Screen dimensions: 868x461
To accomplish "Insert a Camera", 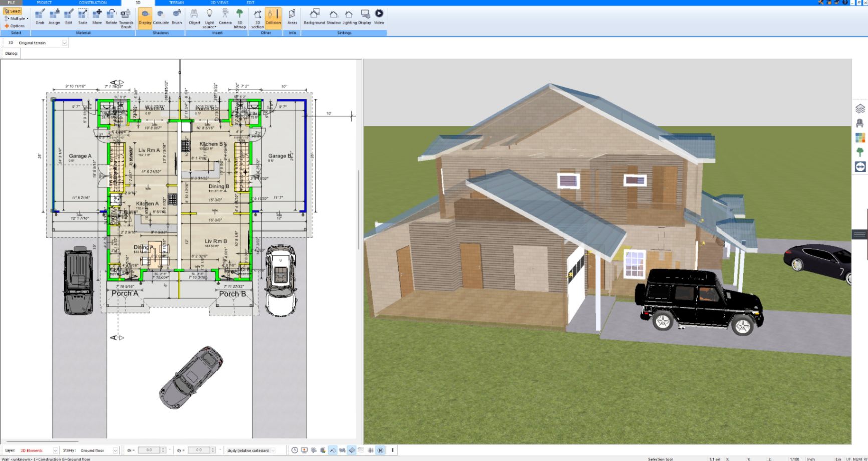I will [x=225, y=16].
